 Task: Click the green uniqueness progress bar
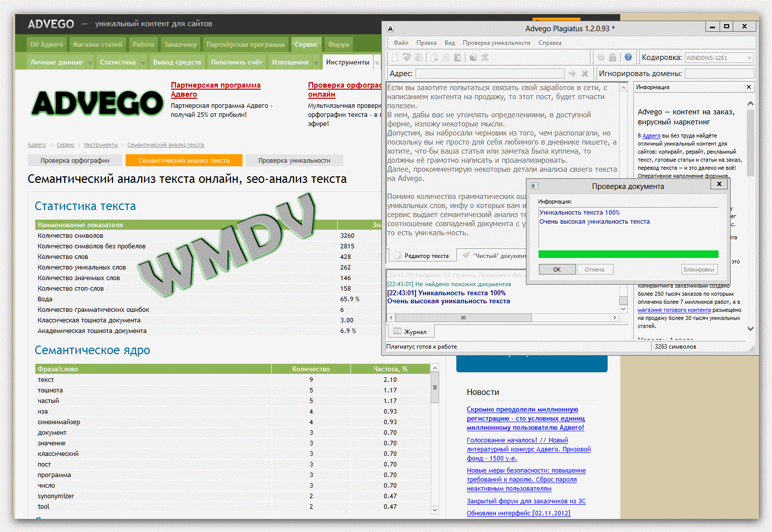point(628,254)
